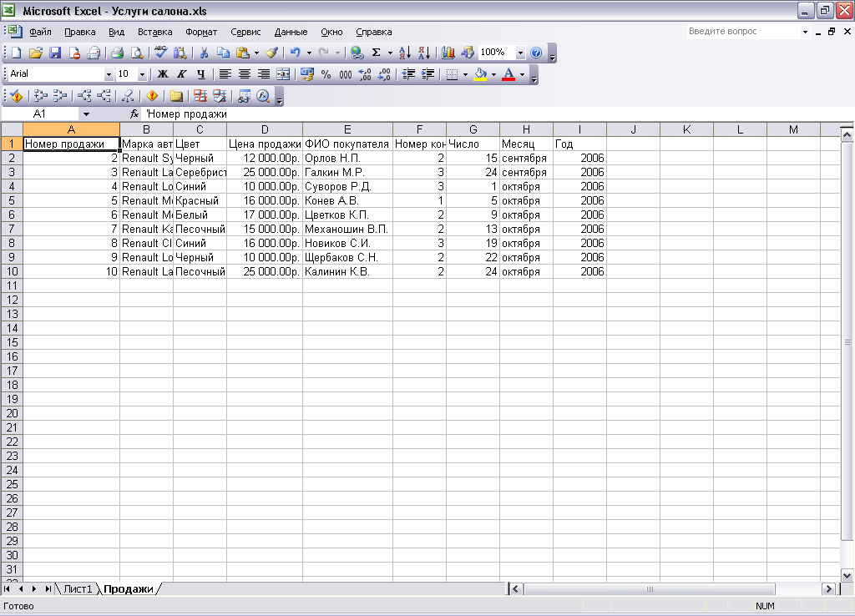Viewport: 855px width, 616px height.
Task: Select the Format Painter brush icon
Action: [x=271, y=53]
